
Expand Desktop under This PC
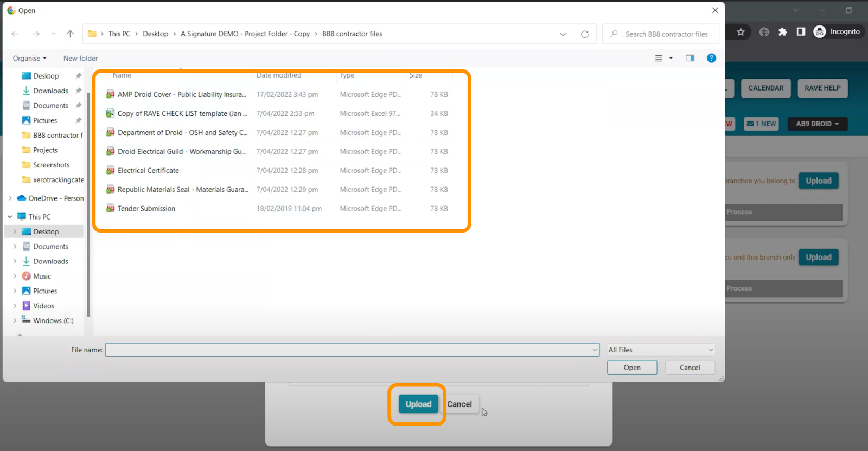point(15,231)
